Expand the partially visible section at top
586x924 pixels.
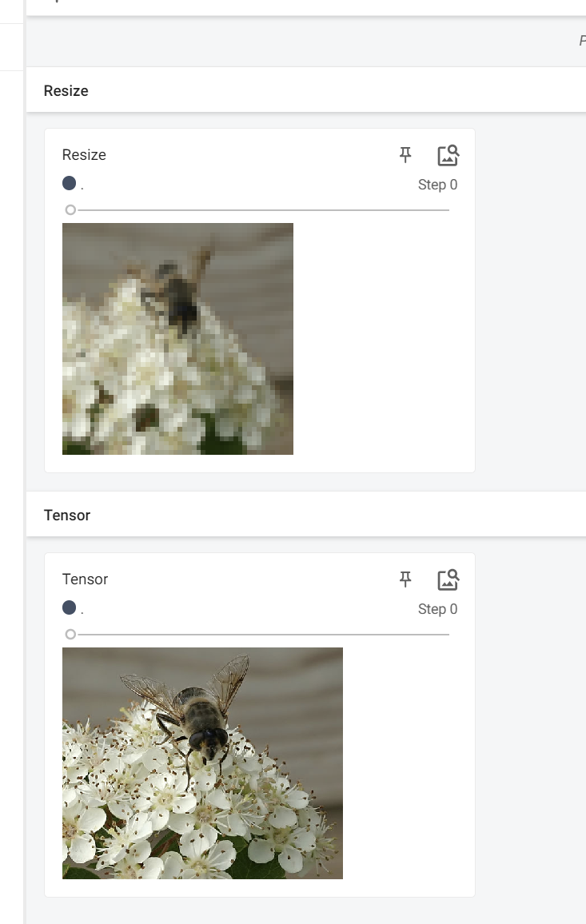point(306,7)
